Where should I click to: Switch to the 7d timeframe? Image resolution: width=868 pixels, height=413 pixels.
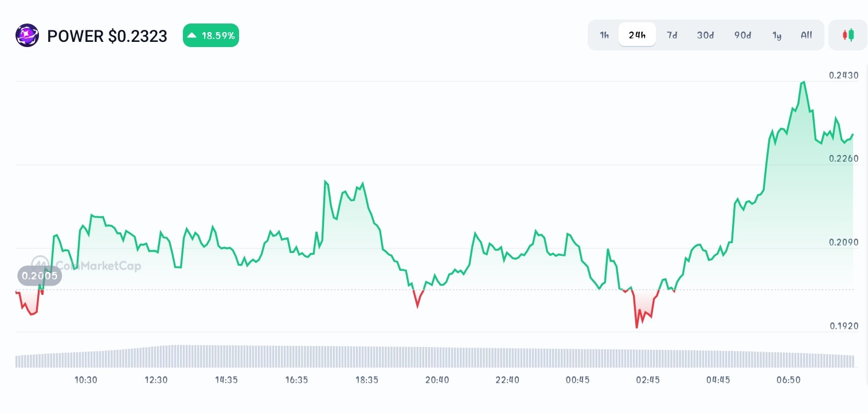(672, 35)
